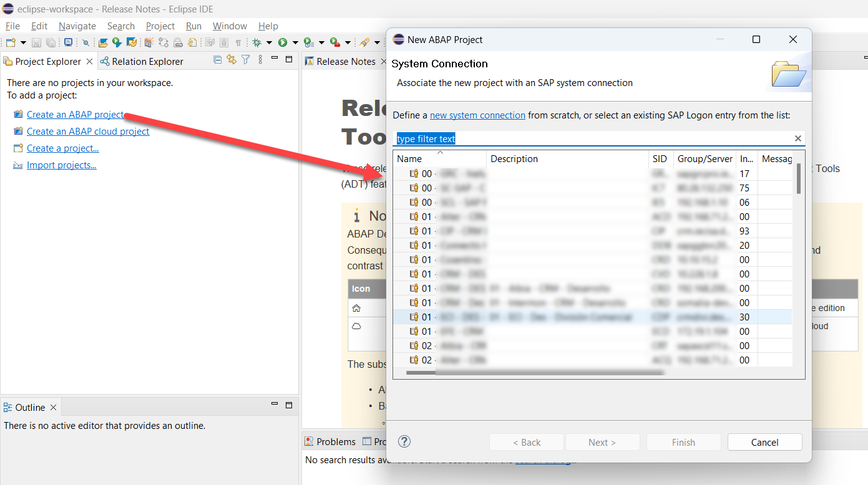The width and height of the screenshot is (868, 485).
Task: Click the help question mark icon in dialog
Action: [404, 441]
